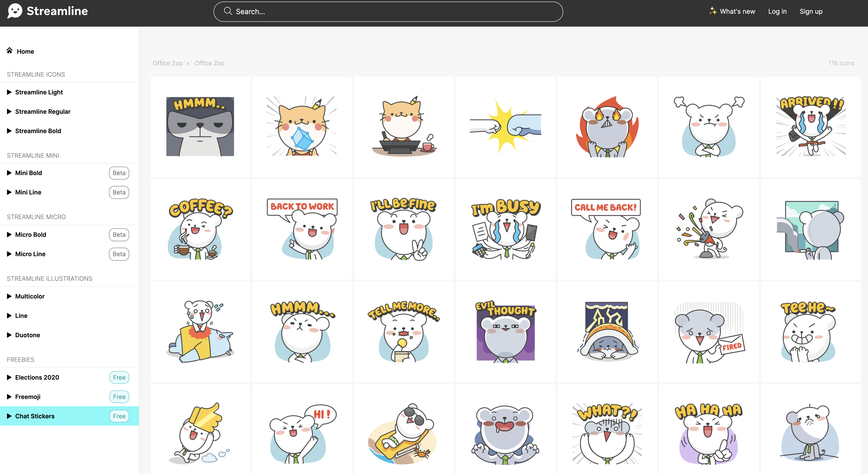Image resolution: width=868 pixels, height=474 pixels.
Task: Choose the 'EVIL THOUGHT' sticker
Action: tap(505, 332)
